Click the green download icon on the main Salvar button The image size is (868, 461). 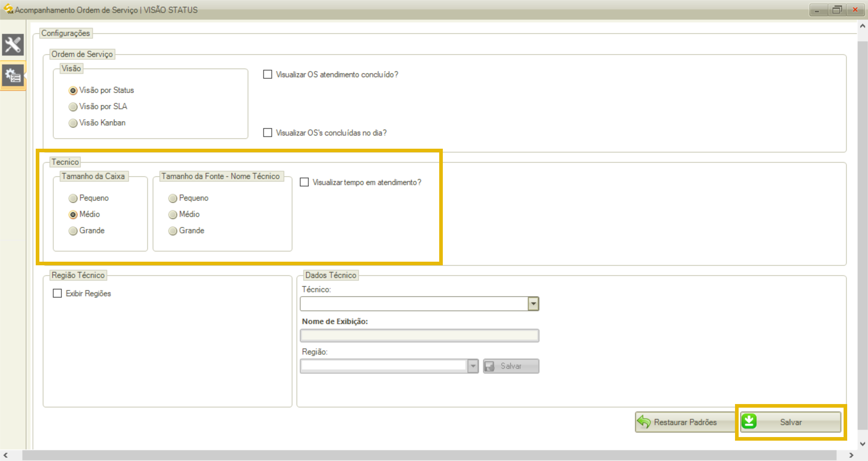pyautogui.click(x=749, y=422)
